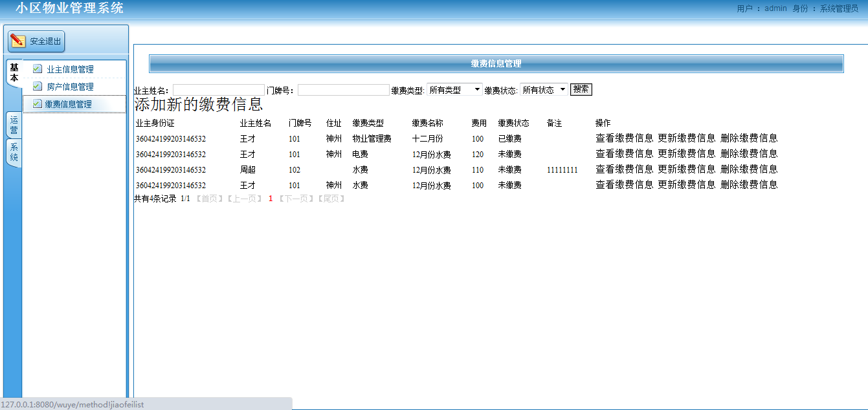Update payment info for 周超 row
Viewport: 868px width, 410px height.
point(687,169)
